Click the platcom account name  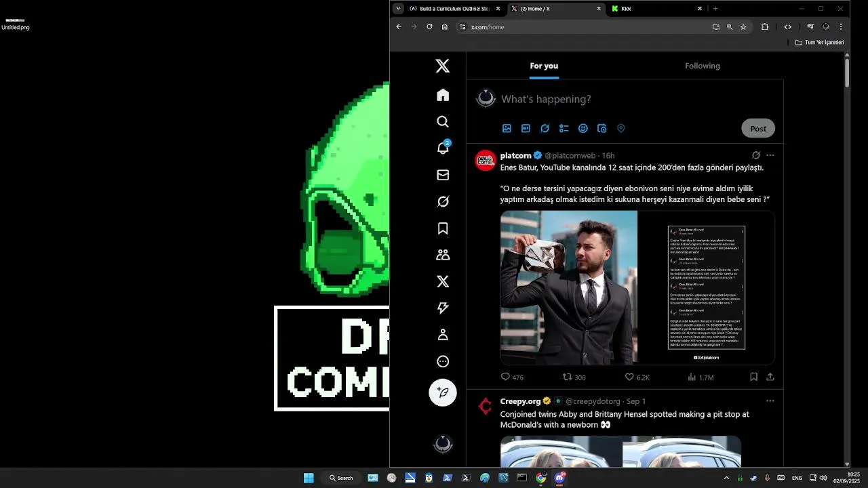click(x=515, y=156)
